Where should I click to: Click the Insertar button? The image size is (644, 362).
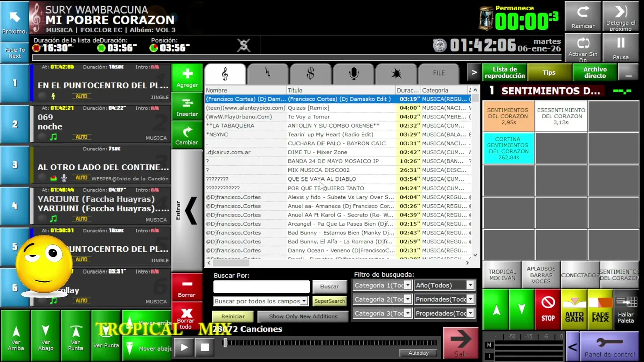(187, 107)
